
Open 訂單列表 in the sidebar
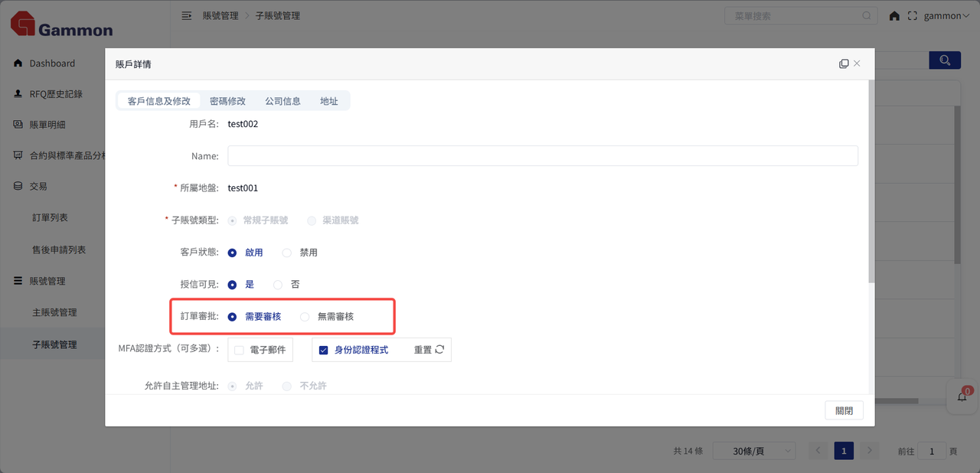point(50,217)
